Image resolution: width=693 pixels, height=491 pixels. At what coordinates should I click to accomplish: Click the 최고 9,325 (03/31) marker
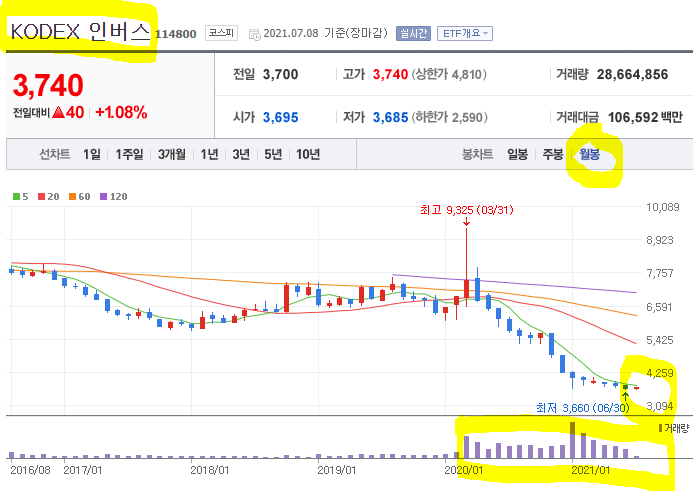point(467,210)
